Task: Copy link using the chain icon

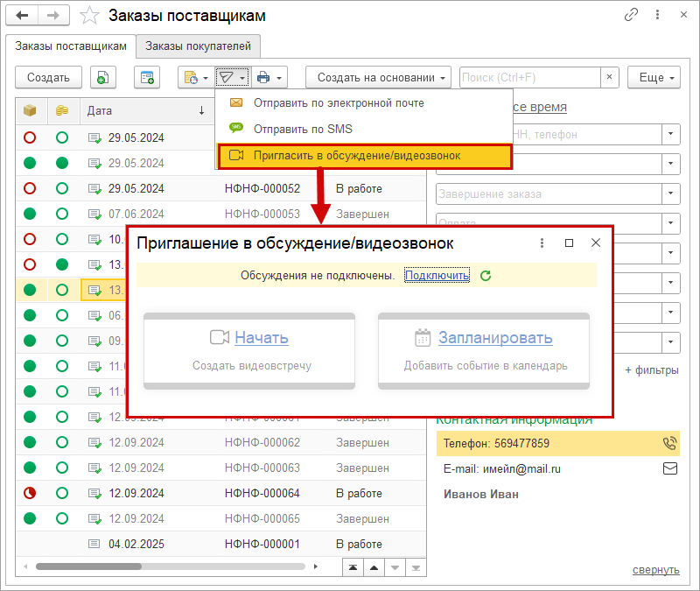Action: (x=631, y=15)
